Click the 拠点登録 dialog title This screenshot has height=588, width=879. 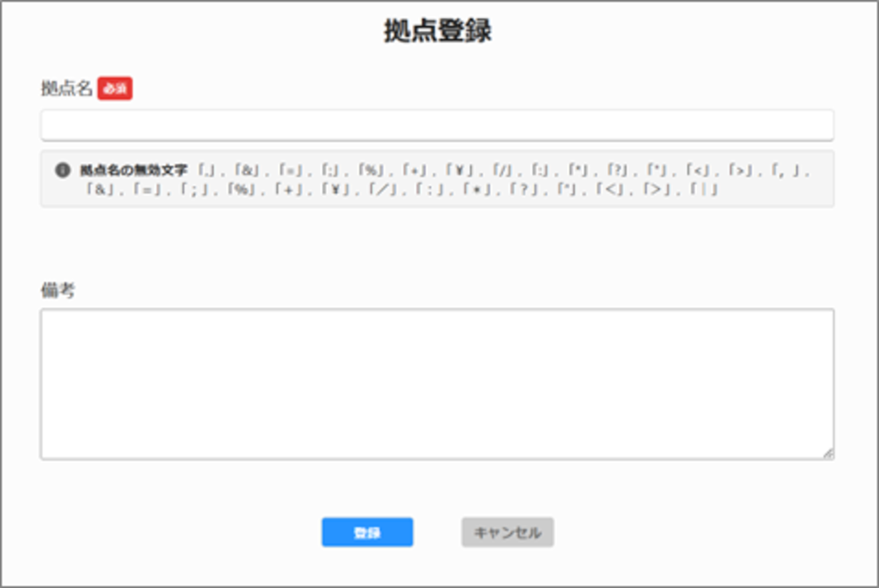click(x=438, y=31)
